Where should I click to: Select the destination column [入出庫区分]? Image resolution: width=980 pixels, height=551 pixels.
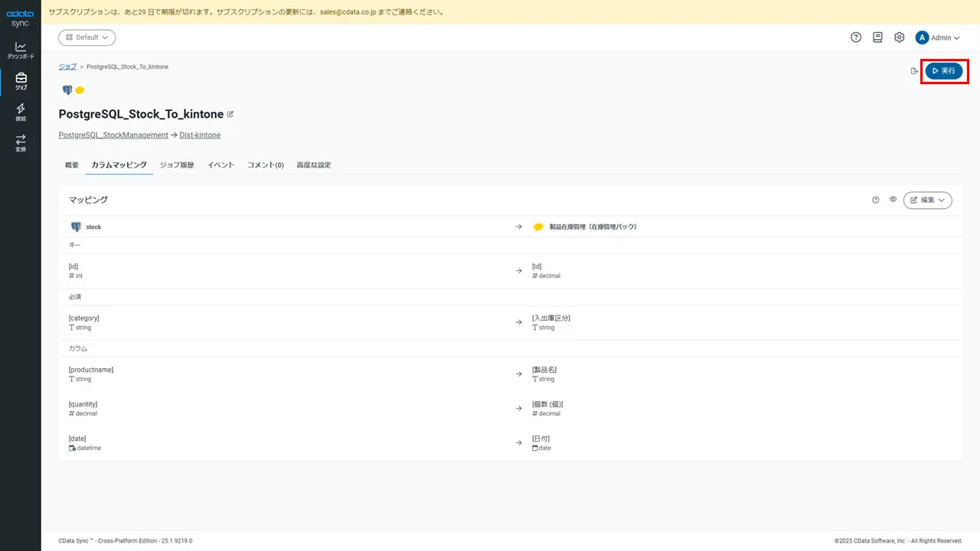(551, 318)
